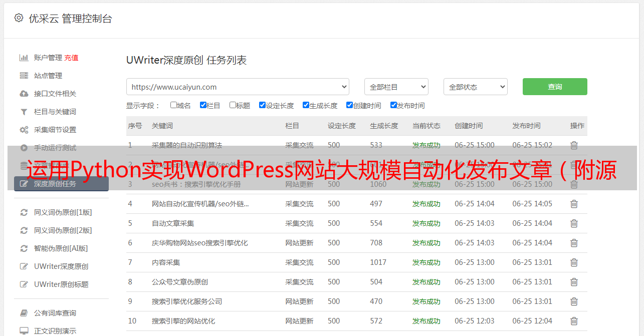Click the 生成长度 column header
The image size is (644, 336).
coord(384,126)
